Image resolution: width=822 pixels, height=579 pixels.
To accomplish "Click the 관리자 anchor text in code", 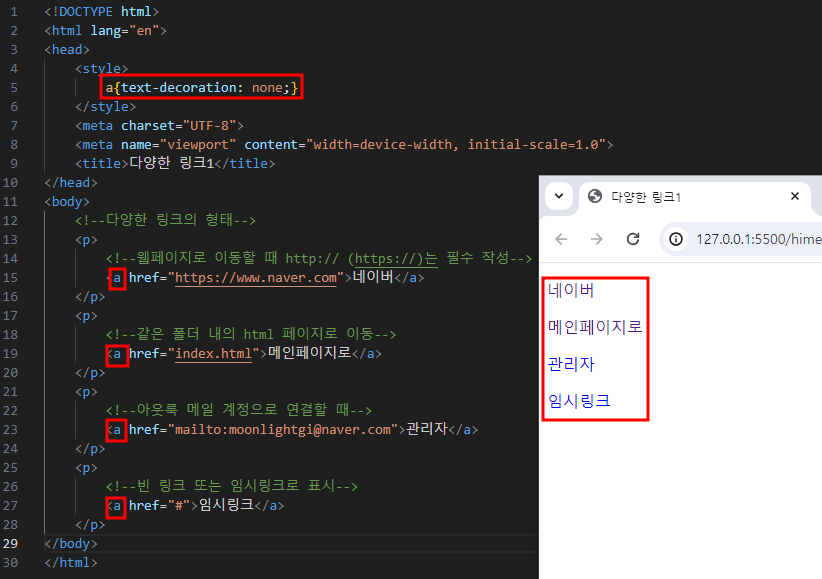I will pos(427,429).
